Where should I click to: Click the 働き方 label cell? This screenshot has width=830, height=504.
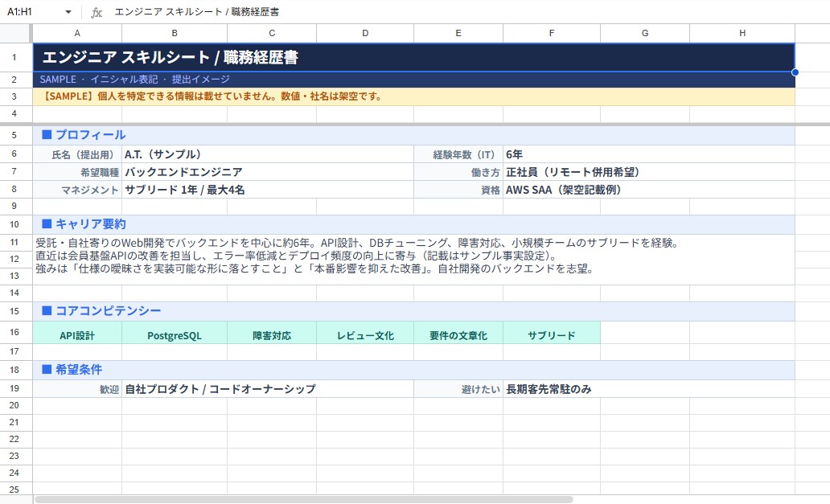(x=458, y=172)
